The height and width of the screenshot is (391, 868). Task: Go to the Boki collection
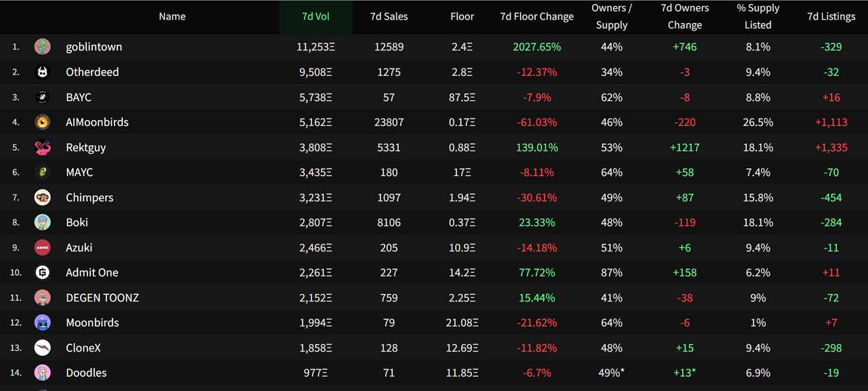tap(77, 222)
